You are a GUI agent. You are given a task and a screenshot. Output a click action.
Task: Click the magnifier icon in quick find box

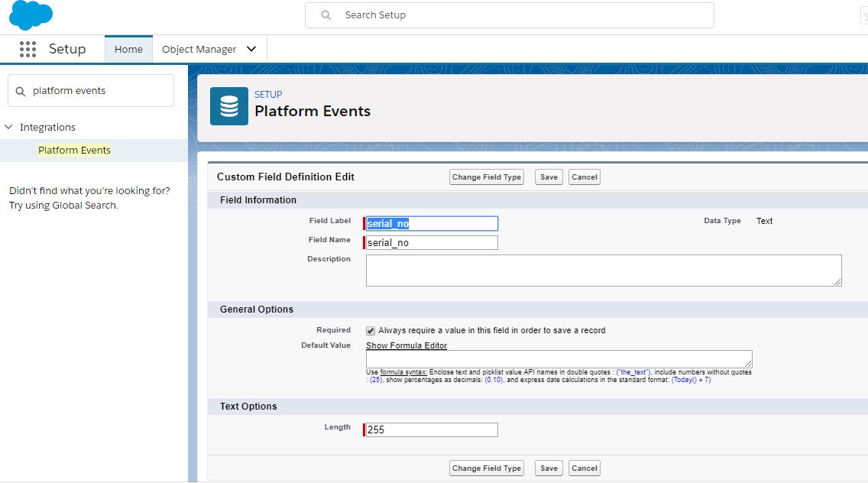click(x=21, y=90)
